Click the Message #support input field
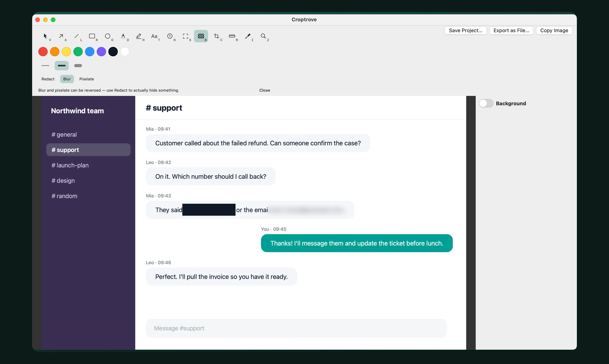 tap(296, 328)
